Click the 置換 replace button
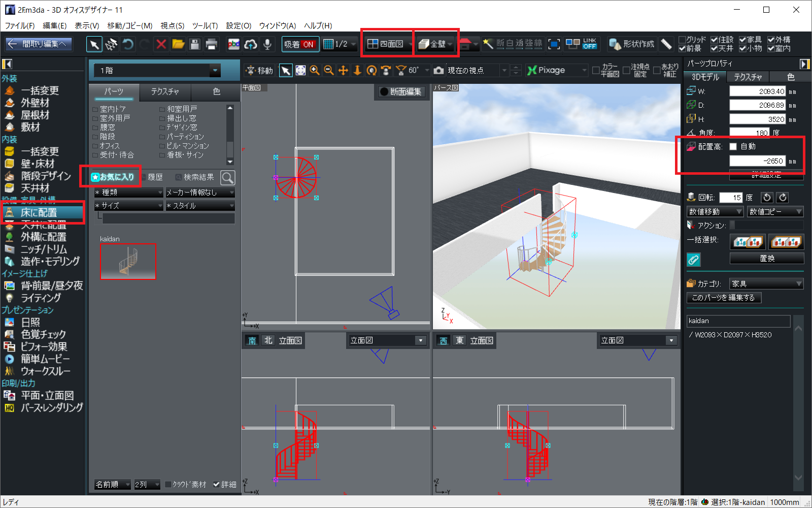 (766, 259)
